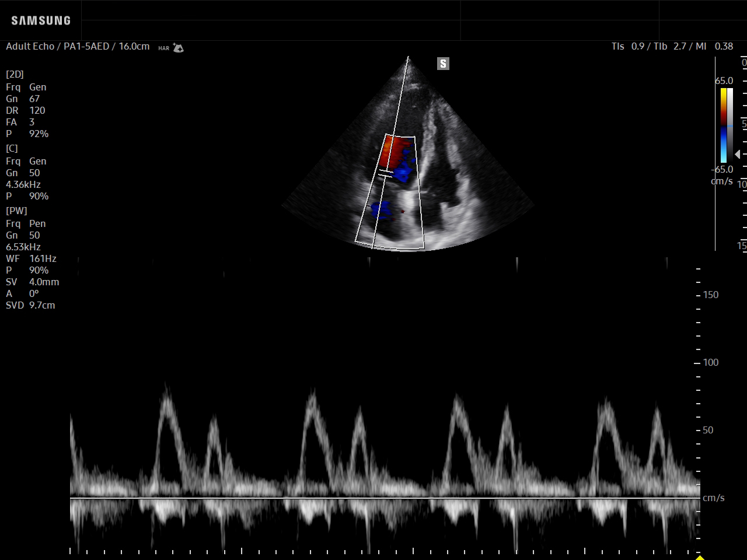The height and width of the screenshot is (560, 747).
Task: Click the 'Gn 67' gain value
Action: pos(23,99)
